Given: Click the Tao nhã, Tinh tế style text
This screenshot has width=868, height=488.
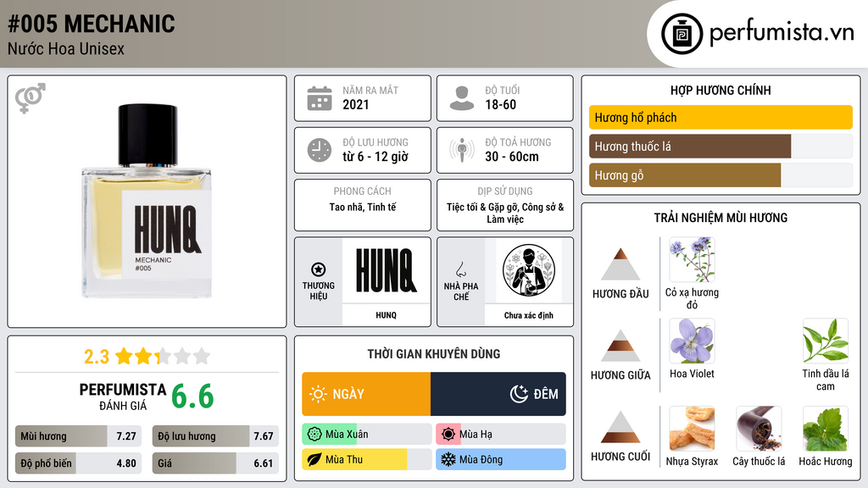Looking at the screenshot, I should pyautogui.click(x=363, y=207).
